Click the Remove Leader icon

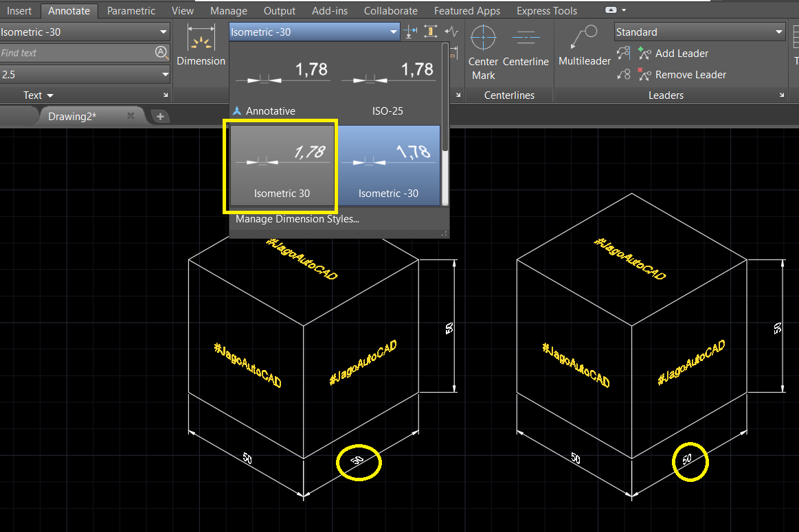click(644, 74)
